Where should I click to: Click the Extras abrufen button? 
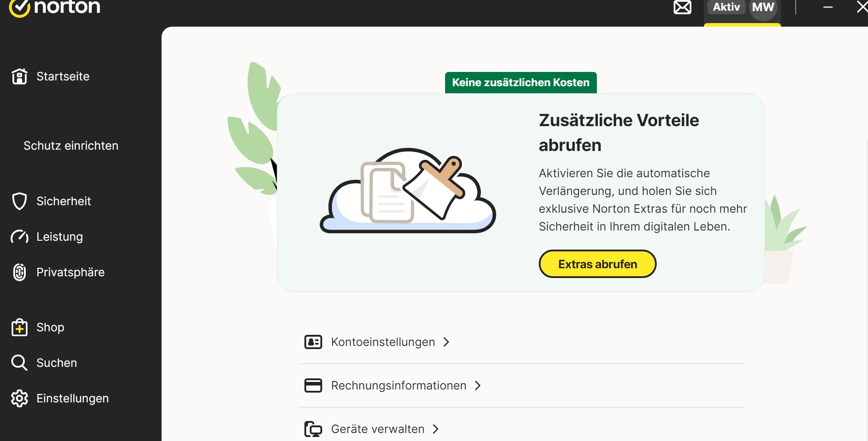tap(597, 264)
